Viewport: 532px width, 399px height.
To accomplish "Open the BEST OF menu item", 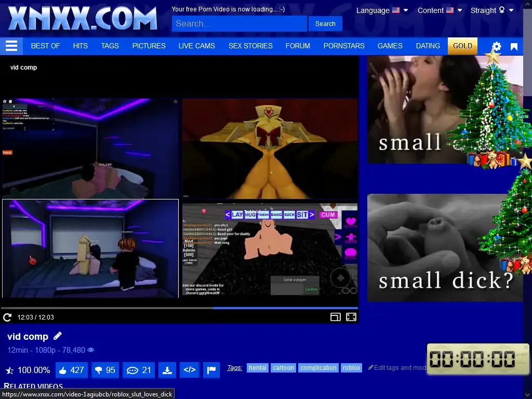I will coord(46,46).
